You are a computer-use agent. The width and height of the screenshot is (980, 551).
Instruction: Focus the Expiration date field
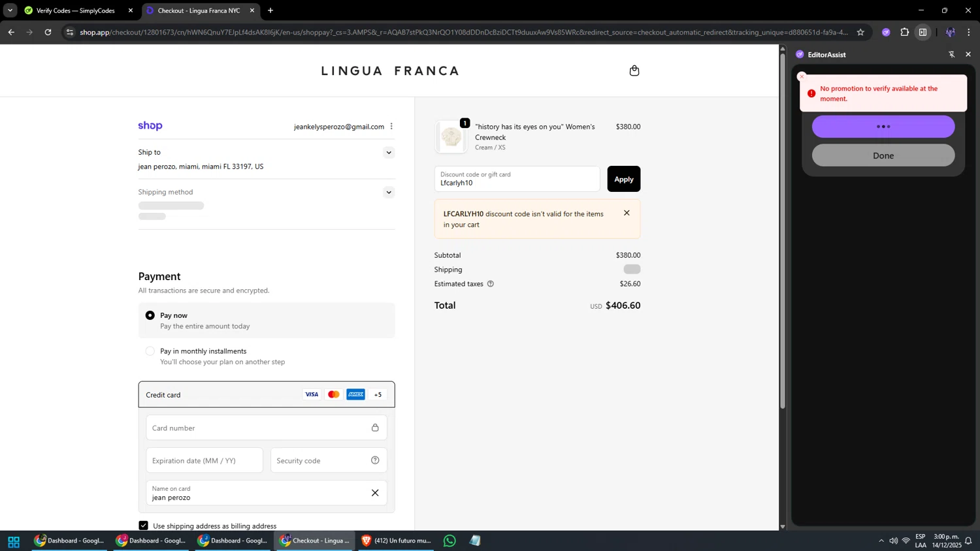204,460
